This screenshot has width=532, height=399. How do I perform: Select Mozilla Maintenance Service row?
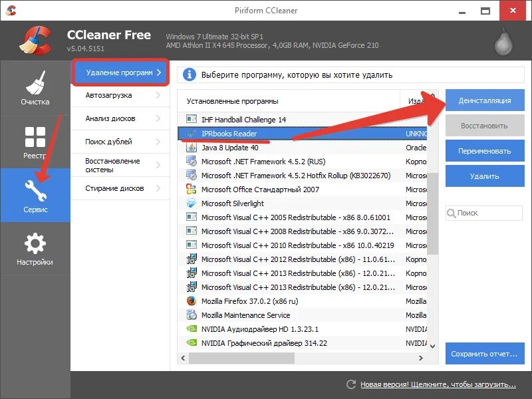coord(302,315)
